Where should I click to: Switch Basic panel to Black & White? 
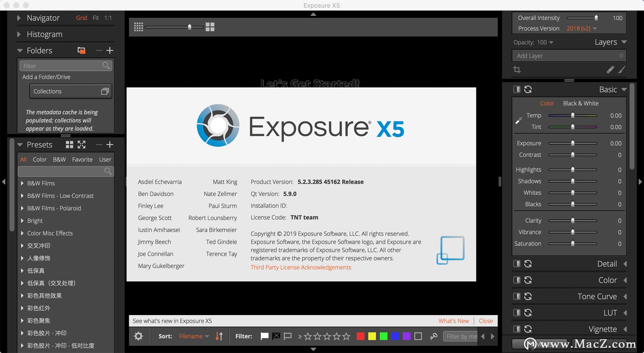point(581,103)
